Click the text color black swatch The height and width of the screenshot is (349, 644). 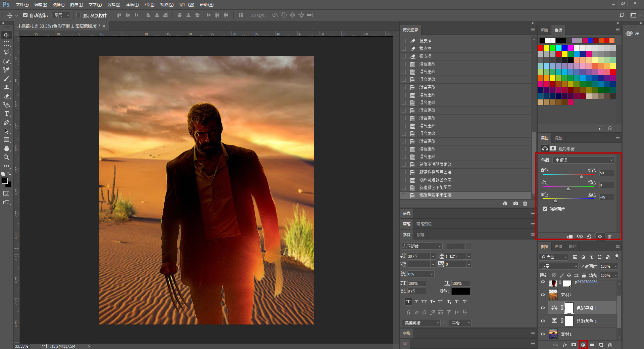(460, 291)
